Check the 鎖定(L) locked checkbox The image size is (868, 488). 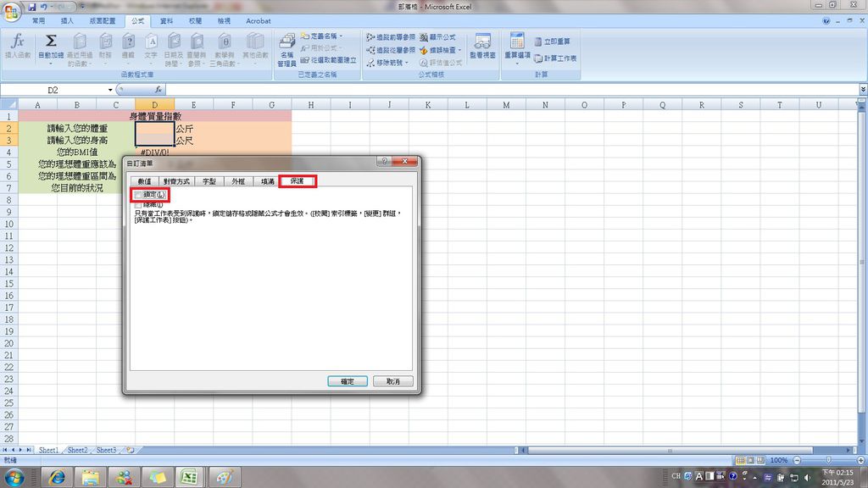click(x=138, y=195)
